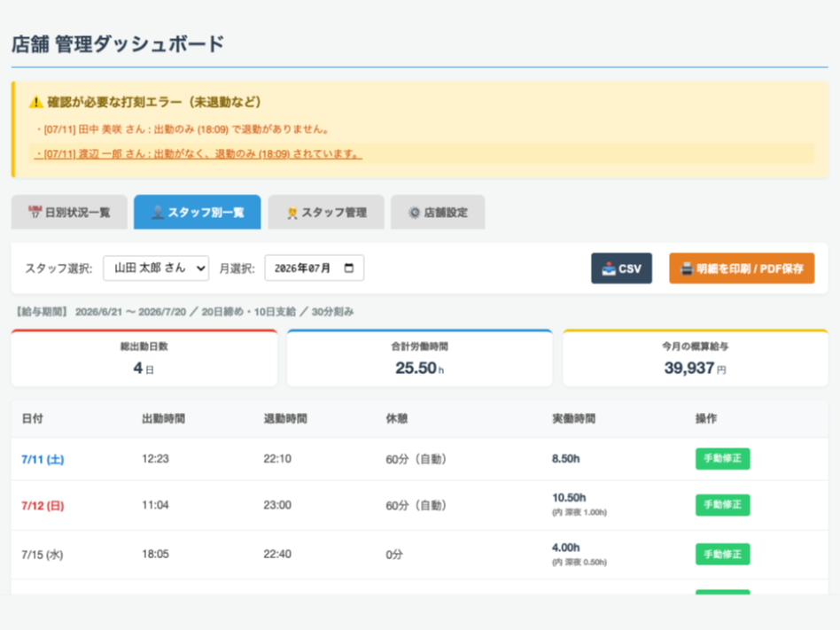This screenshot has width=840, height=630.
Task: Click the 内 深夜 1.00h note
Action: point(579,513)
